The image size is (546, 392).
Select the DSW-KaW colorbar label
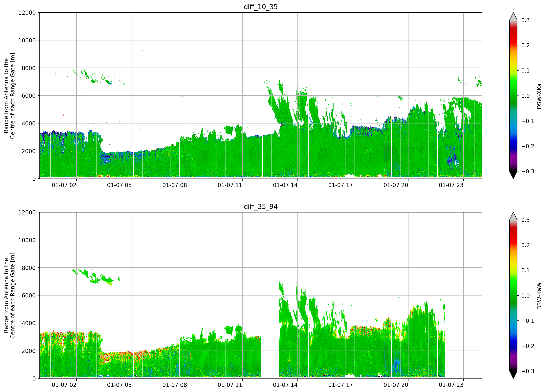coord(539,296)
